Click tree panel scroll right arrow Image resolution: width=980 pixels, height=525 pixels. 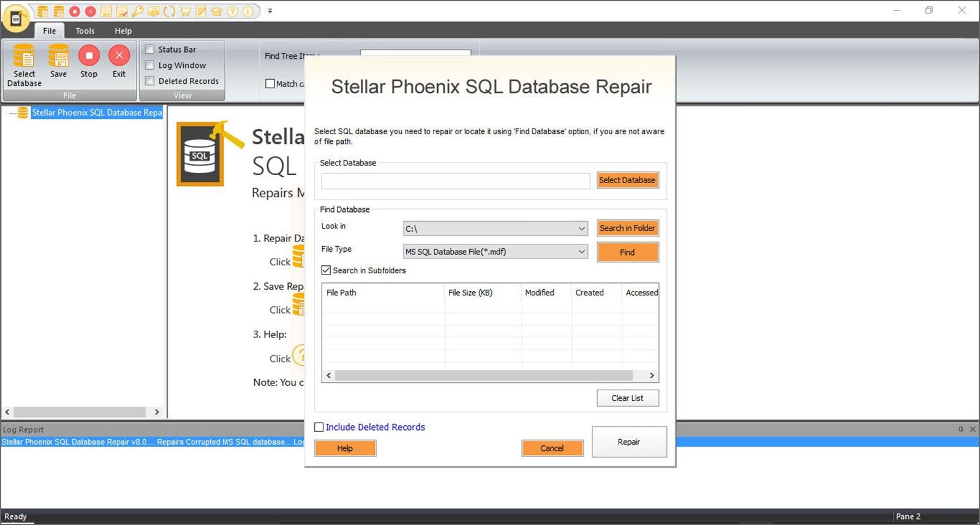[157, 412]
